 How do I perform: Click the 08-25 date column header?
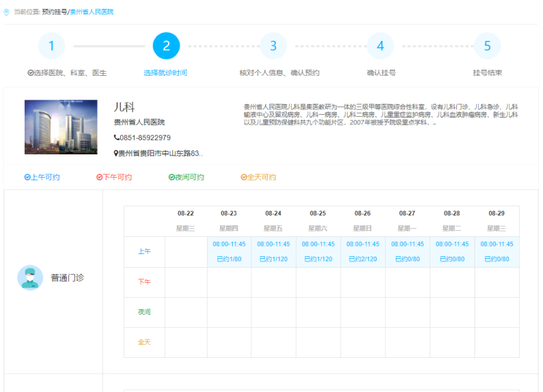pos(318,214)
